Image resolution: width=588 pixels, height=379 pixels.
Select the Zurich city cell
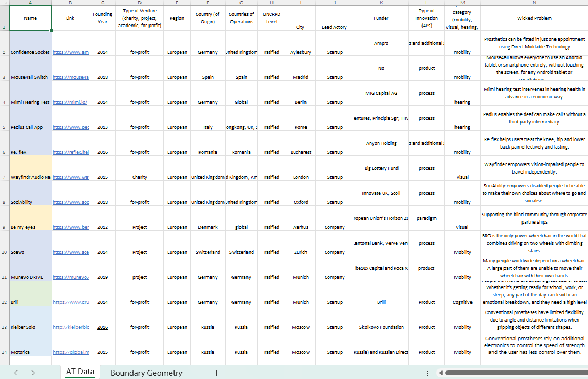click(300, 244)
